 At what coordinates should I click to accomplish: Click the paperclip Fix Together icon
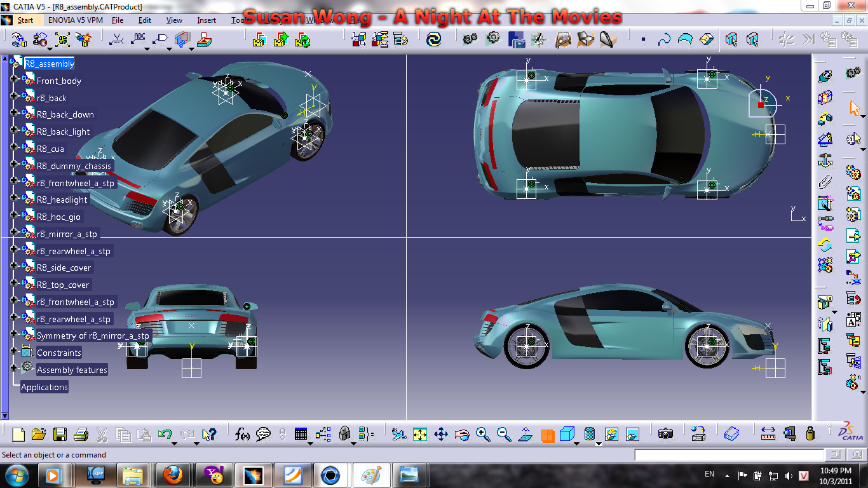(x=825, y=181)
